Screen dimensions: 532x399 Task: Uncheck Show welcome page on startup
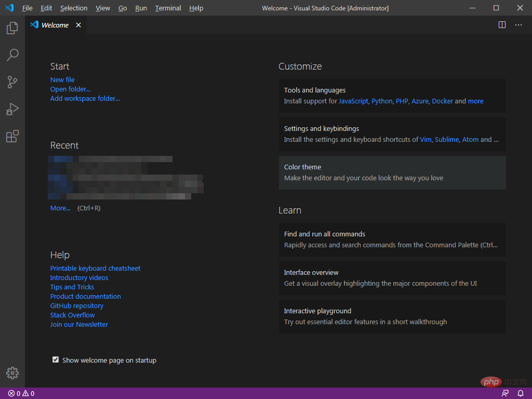pos(56,360)
